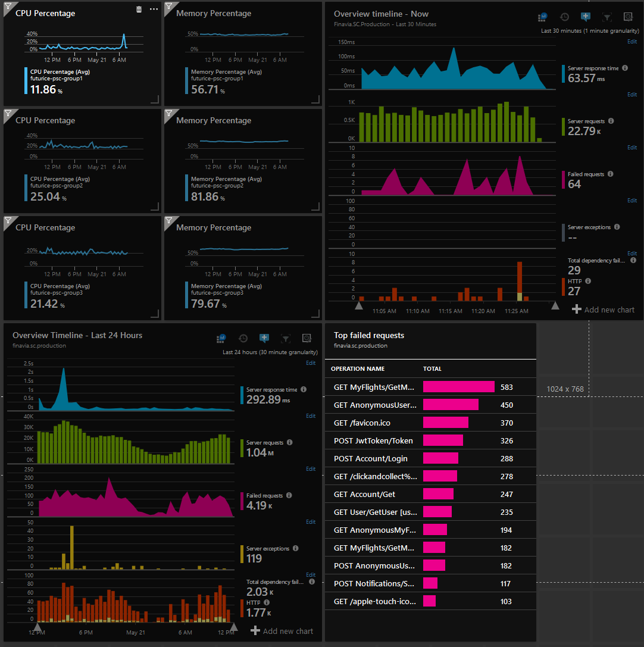Select POST JwtToken/Token failed request row
The width and height of the screenshot is (644, 647).
coord(431,440)
